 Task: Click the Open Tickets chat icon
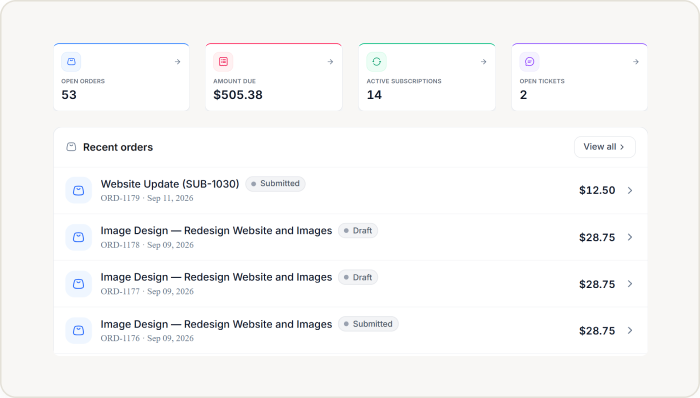coord(529,62)
